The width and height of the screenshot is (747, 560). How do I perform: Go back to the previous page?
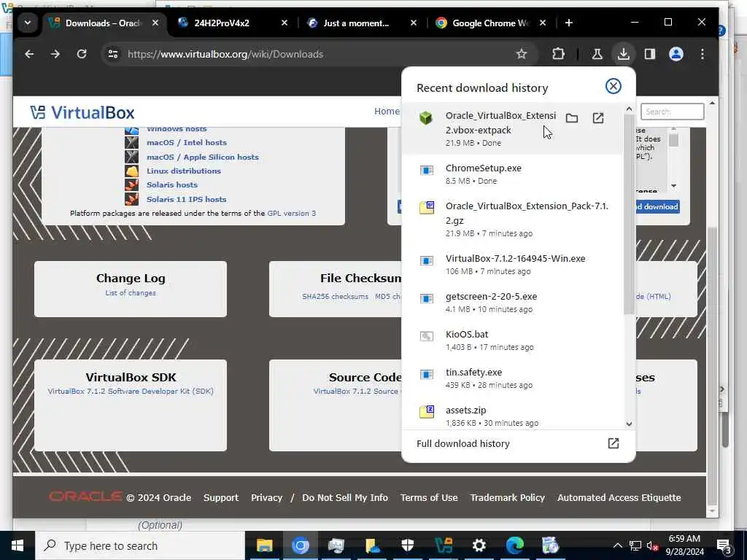(x=29, y=54)
